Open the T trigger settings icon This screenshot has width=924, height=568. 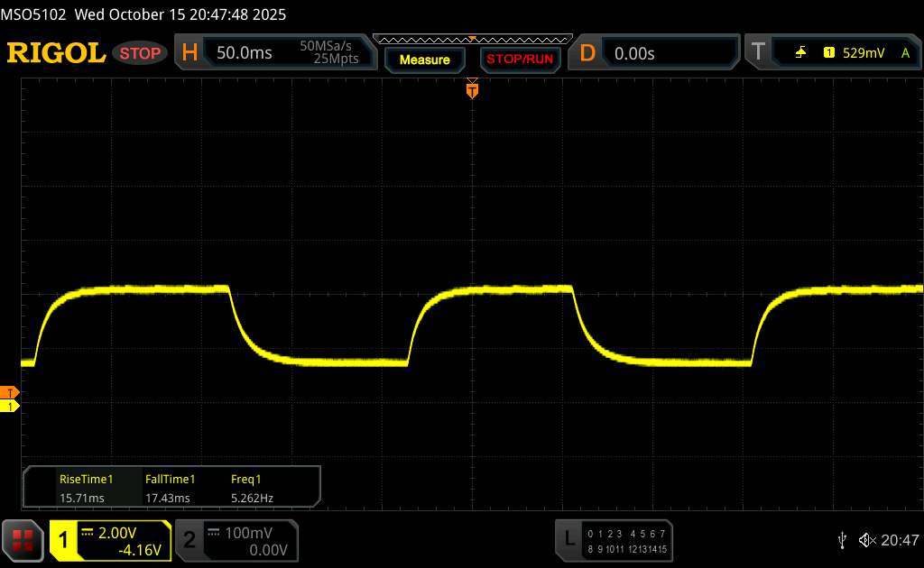758,53
